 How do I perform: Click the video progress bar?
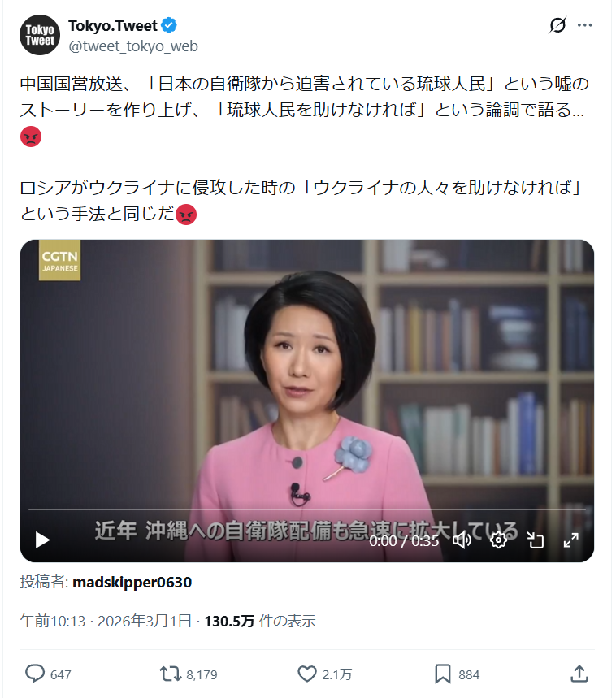[x=307, y=509]
